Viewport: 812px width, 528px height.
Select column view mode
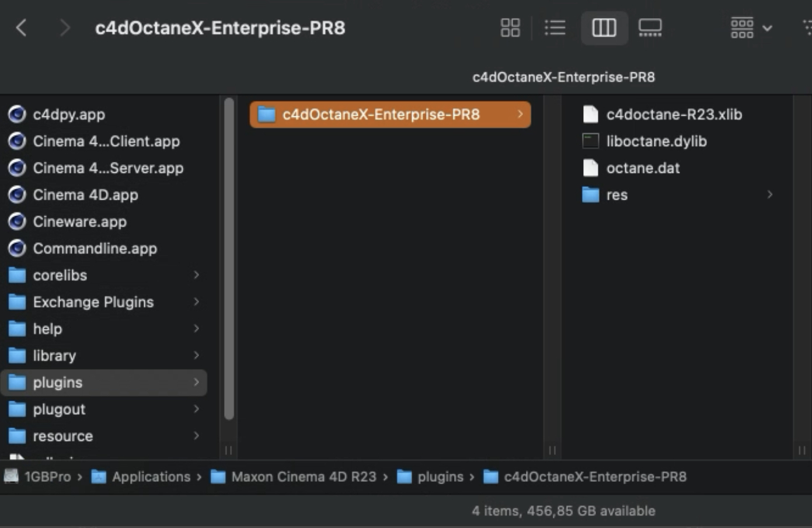point(604,27)
